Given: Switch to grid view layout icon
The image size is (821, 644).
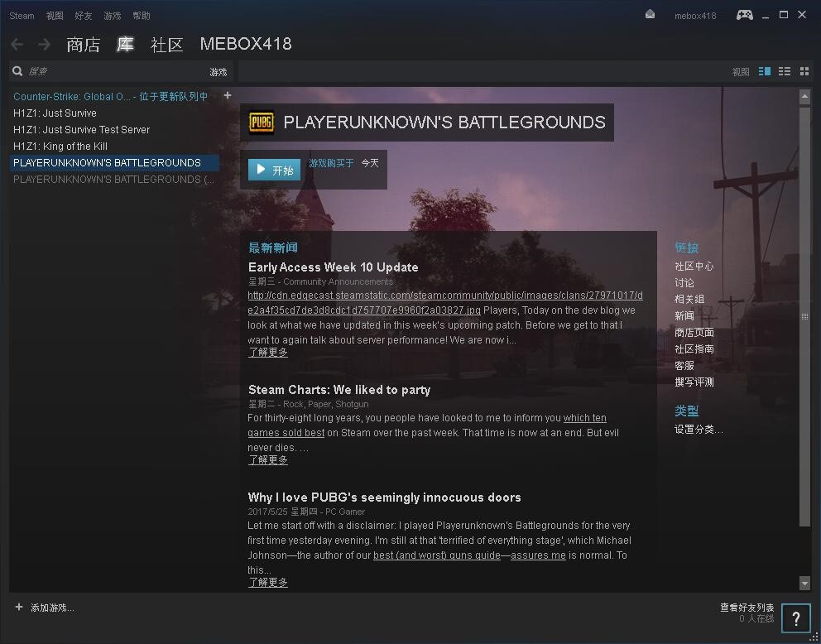Looking at the screenshot, I should pyautogui.click(x=804, y=71).
